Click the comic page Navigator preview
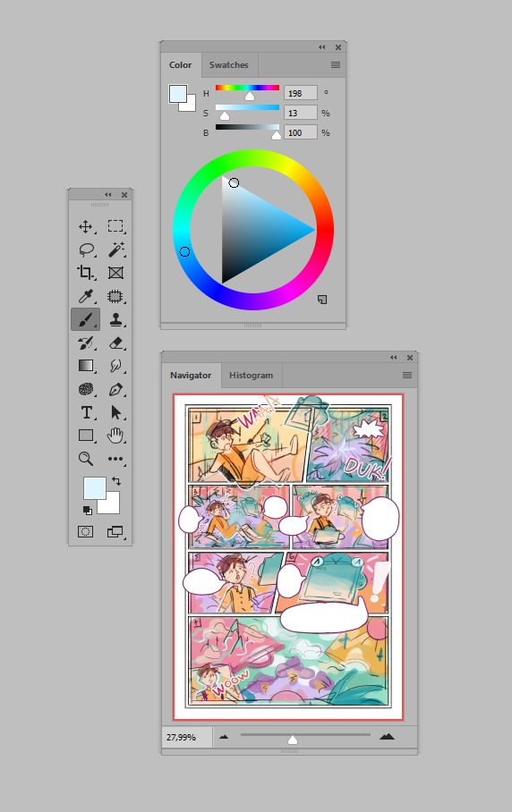Screen dimensions: 512x812 (288, 557)
